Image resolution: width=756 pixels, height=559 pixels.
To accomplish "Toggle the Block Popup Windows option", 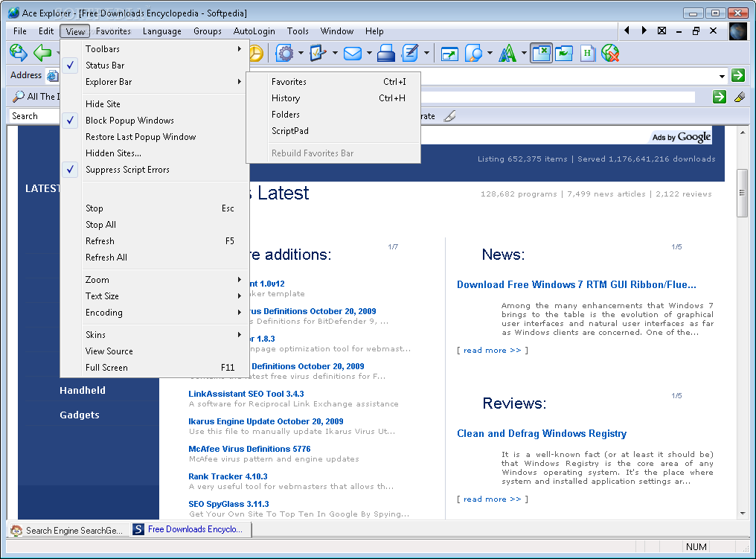I will [155, 120].
